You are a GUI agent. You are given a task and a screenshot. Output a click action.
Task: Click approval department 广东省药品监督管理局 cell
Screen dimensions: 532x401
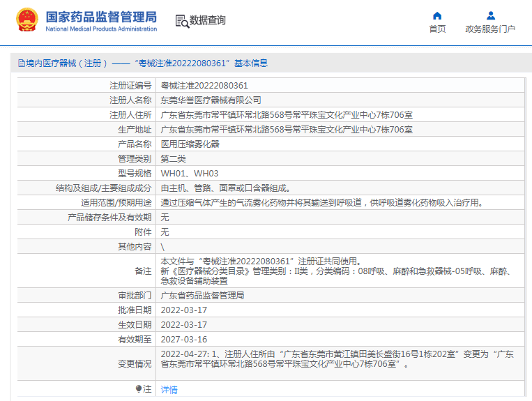(x=202, y=296)
